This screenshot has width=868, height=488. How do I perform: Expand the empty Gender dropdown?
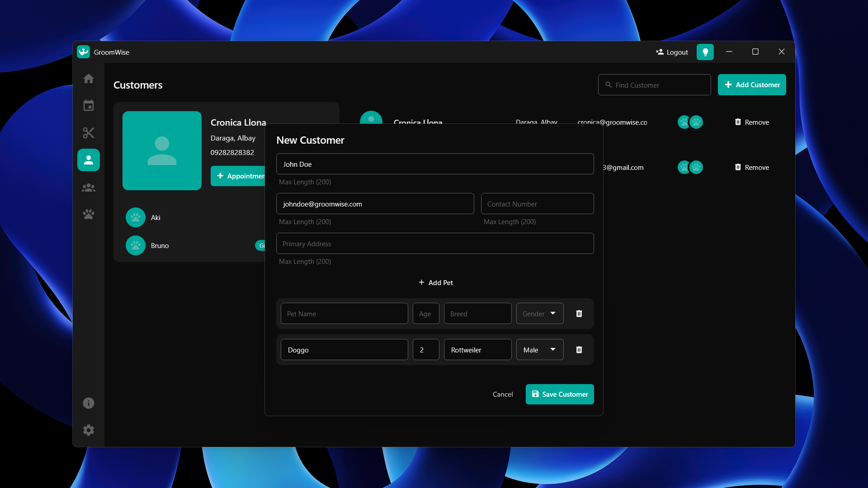[x=540, y=314]
